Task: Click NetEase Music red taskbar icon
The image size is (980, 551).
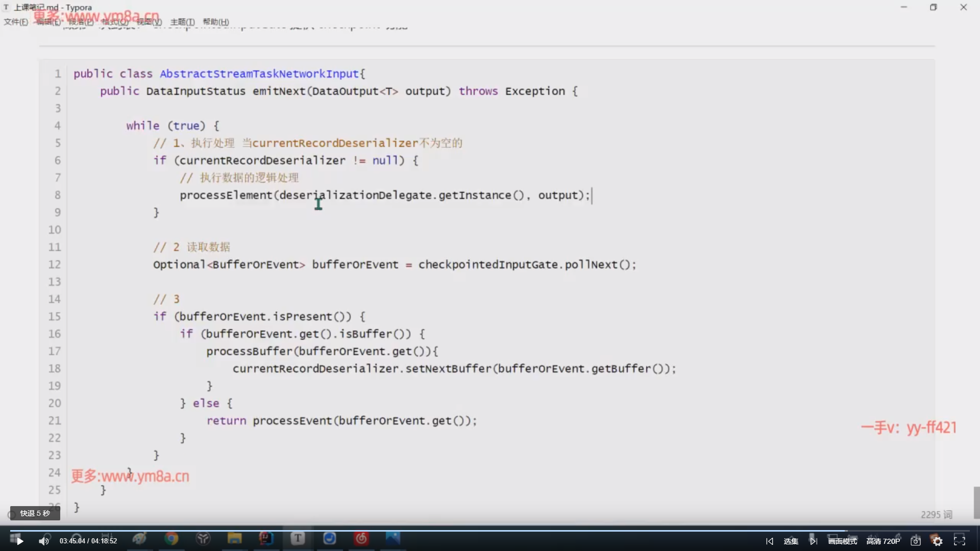Action: click(x=361, y=539)
